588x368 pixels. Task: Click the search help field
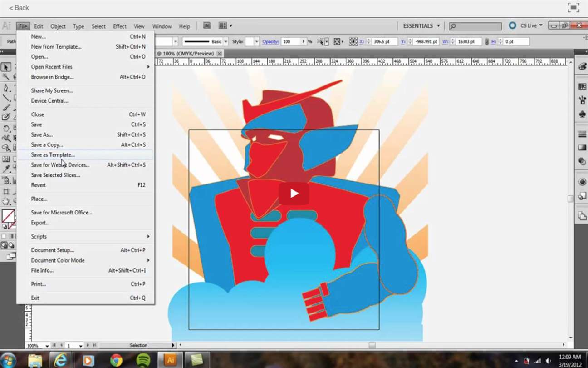click(475, 26)
